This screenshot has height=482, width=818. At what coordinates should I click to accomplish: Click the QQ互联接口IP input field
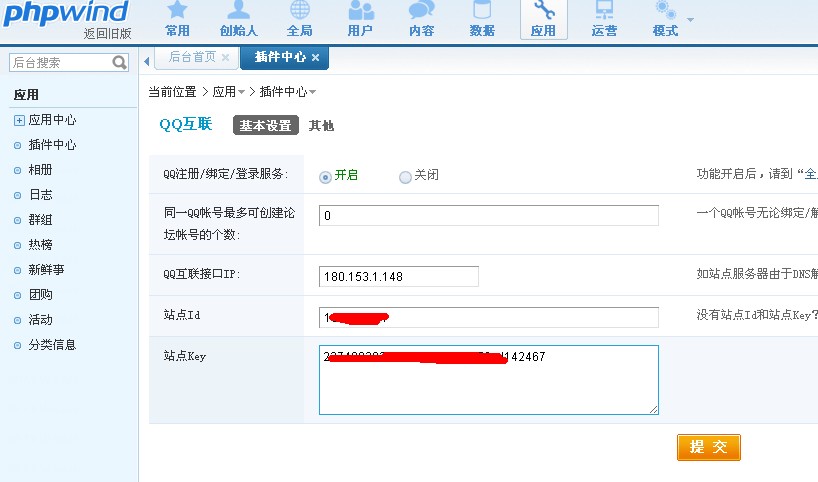pyautogui.click(x=399, y=276)
